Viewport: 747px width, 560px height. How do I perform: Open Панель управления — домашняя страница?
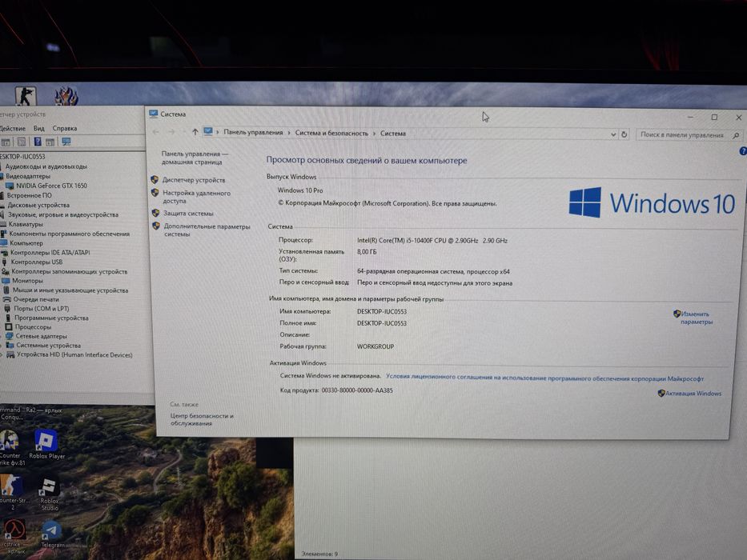pyautogui.click(x=194, y=158)
